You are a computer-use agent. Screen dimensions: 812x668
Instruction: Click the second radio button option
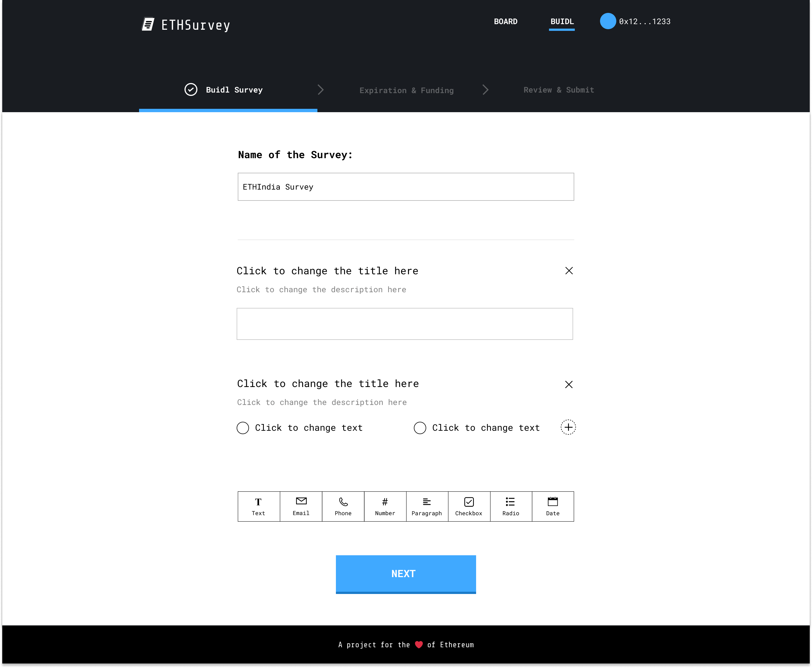(419, 428)
